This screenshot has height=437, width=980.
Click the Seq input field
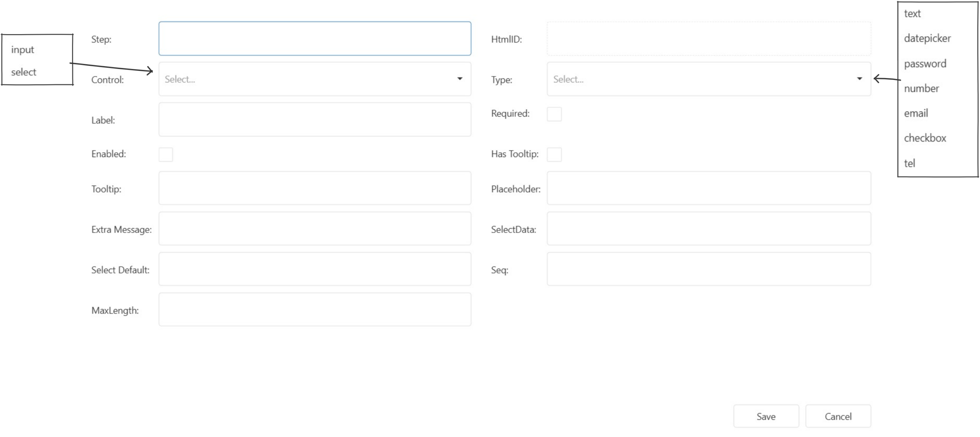click(x=709, y=269)
